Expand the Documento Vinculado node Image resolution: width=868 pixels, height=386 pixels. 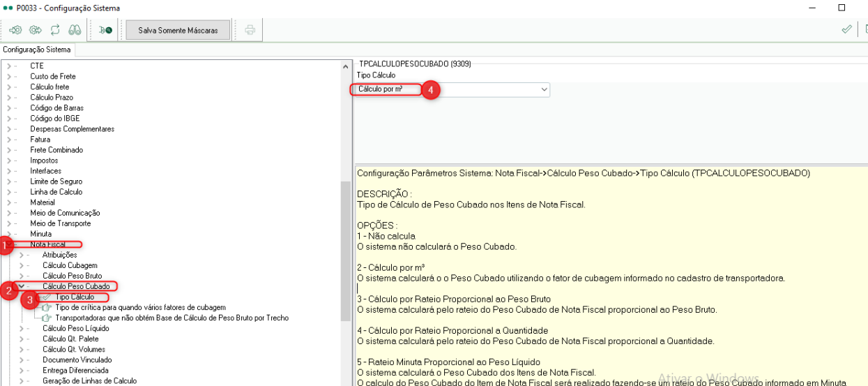(22, 360)
